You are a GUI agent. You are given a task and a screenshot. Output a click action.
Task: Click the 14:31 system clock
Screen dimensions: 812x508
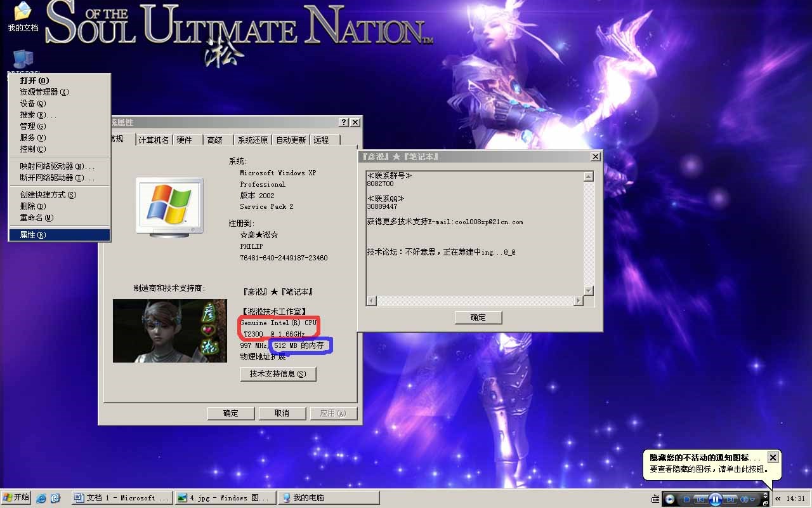coord(796,498)
